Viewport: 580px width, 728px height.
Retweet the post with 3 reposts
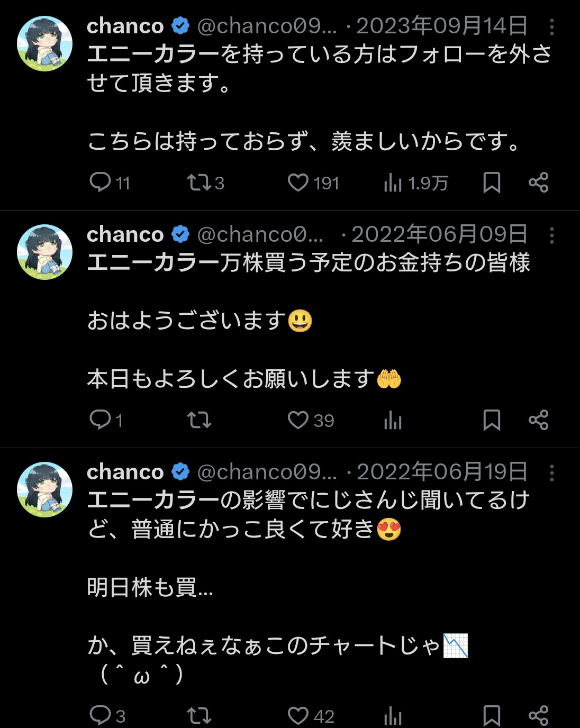(x=198, y=183)
